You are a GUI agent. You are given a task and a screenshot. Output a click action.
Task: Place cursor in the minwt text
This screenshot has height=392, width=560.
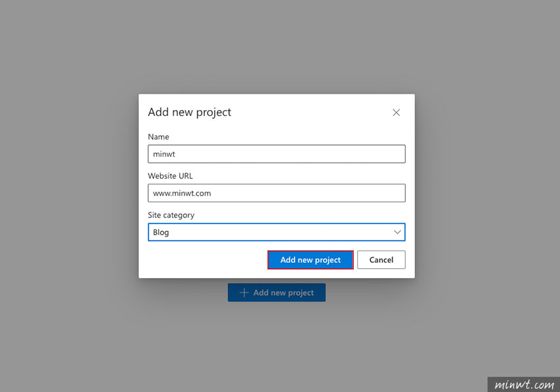tap(164, 154)
